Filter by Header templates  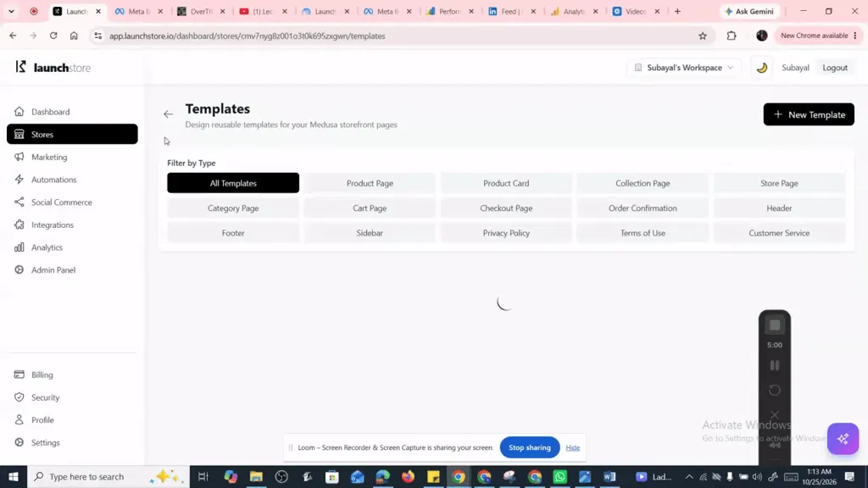click(779, 208)
